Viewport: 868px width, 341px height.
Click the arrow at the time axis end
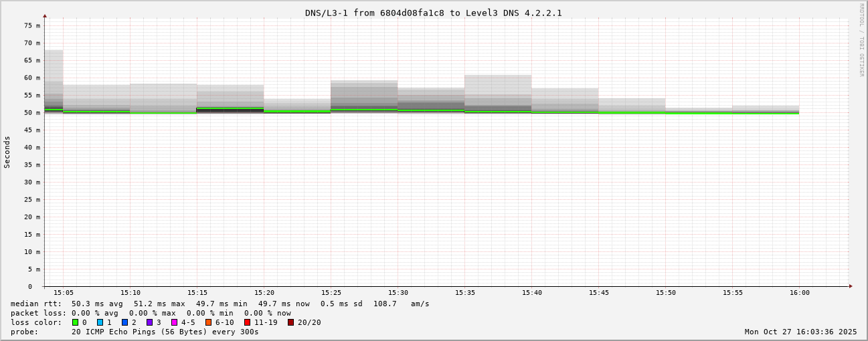pyautogui.click(x=851, y=286)
